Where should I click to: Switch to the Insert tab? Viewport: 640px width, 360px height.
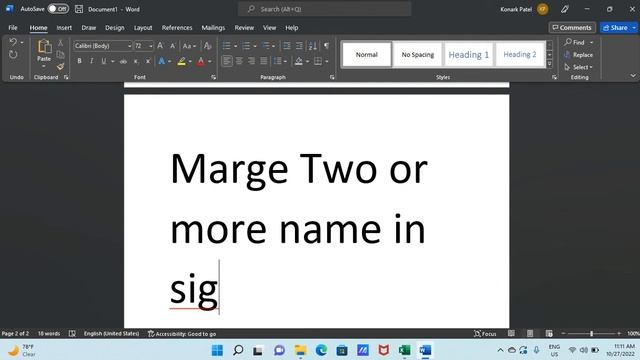pyautogui.click(x=64, y=28)
